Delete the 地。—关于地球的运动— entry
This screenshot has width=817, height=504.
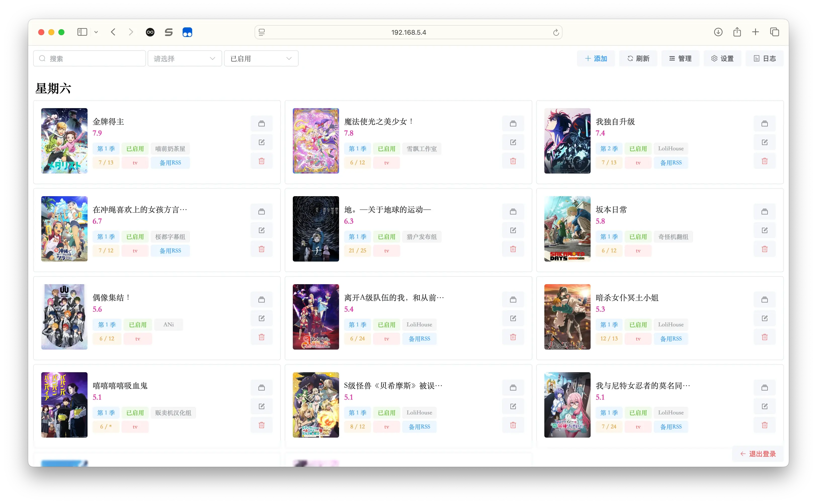click(513, 249)
